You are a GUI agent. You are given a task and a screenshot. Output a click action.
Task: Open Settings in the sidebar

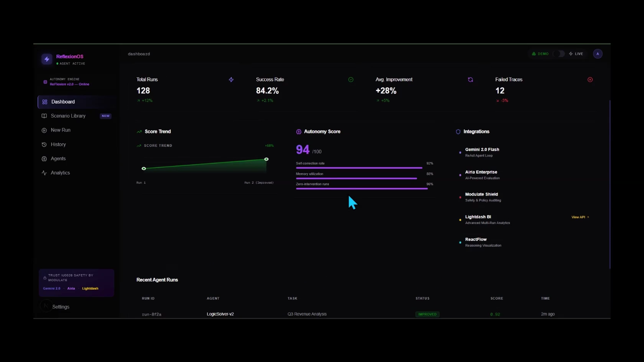pos(61,307)
